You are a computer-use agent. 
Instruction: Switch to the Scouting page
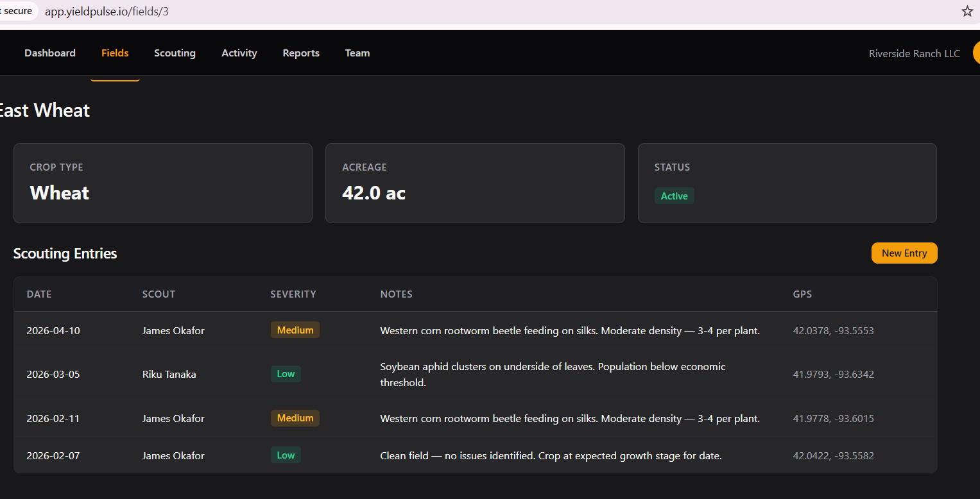click(175, 53)
